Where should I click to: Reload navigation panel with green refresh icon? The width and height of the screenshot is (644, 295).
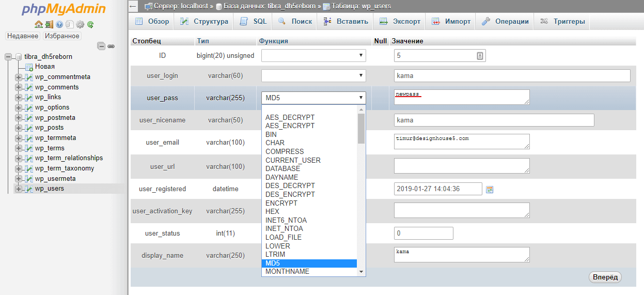tap(90, 24)
